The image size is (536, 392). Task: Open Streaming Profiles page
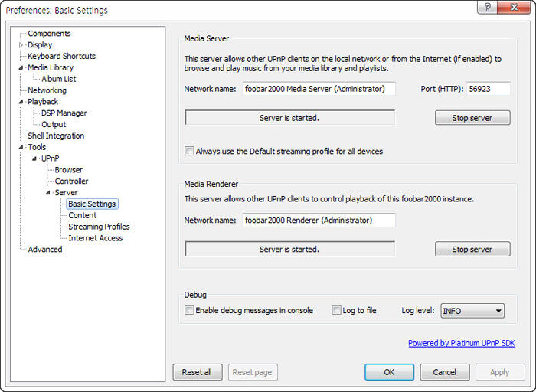pos(99,227)
